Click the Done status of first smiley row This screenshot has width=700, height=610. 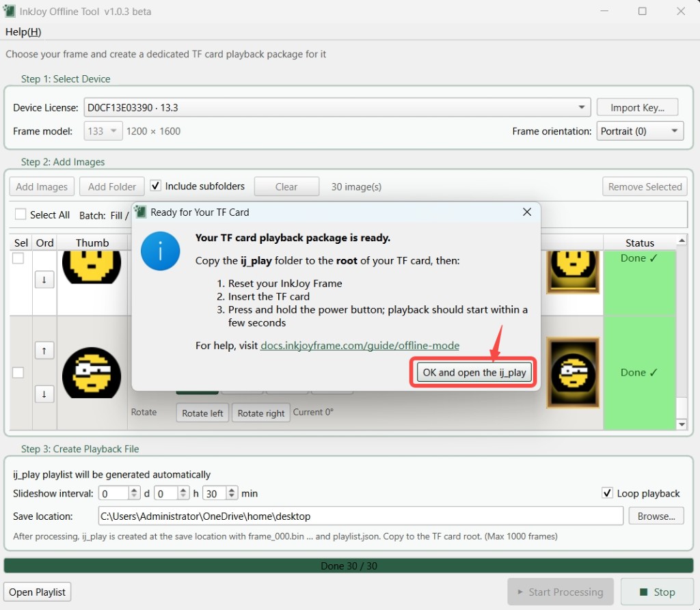coord(639,258)
